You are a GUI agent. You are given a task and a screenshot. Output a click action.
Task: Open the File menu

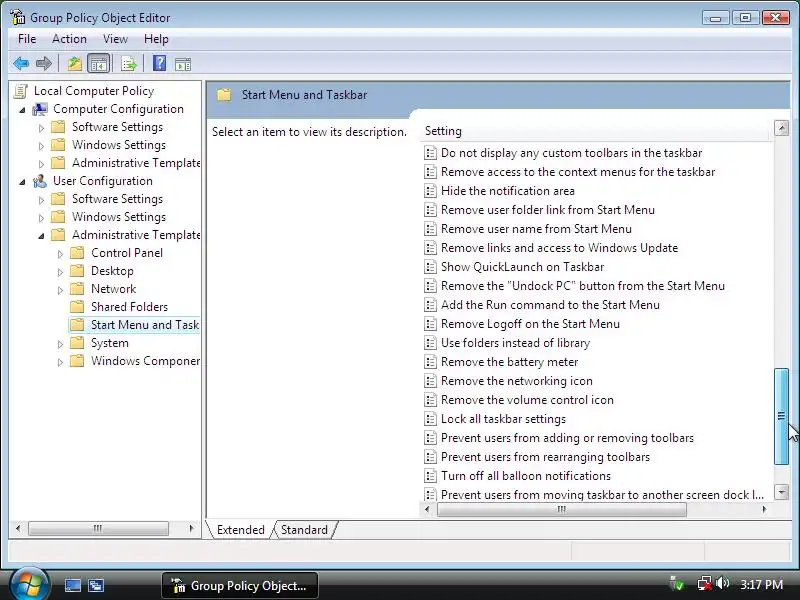(x=27, y=39)
